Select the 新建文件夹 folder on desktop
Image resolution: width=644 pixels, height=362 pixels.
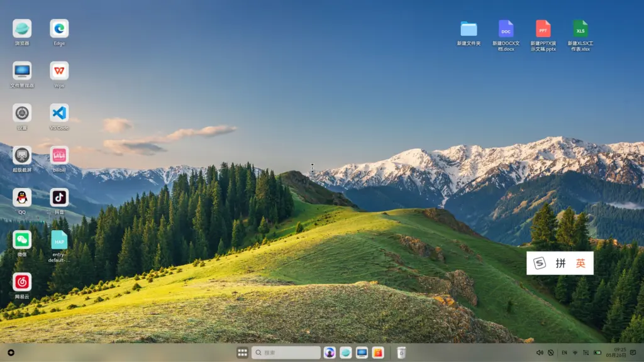pos(469,29)
